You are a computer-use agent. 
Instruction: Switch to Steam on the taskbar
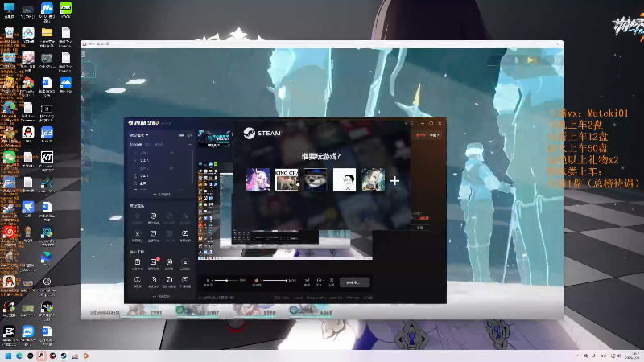(64, 356)
